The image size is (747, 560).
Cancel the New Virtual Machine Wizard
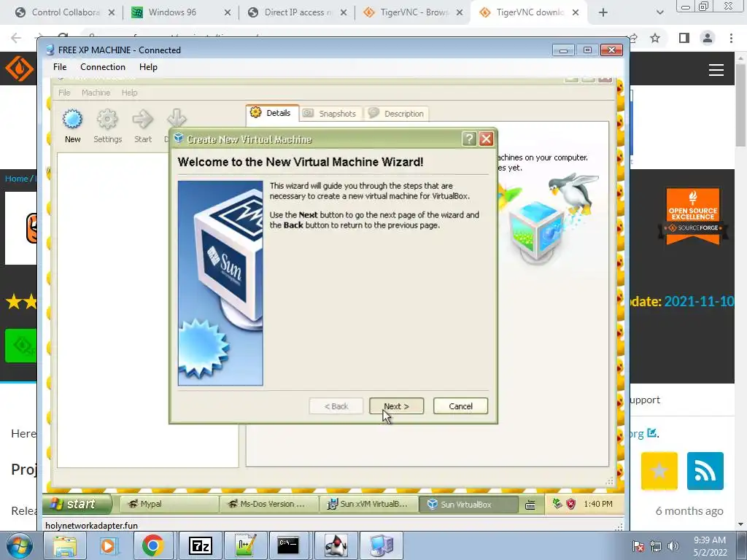pos(461,406)
